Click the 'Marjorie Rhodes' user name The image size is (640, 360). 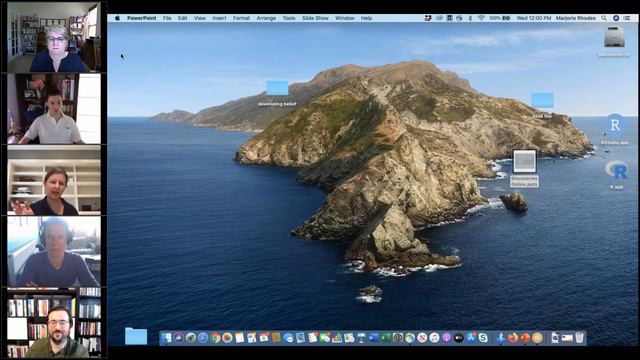[576, 18]
